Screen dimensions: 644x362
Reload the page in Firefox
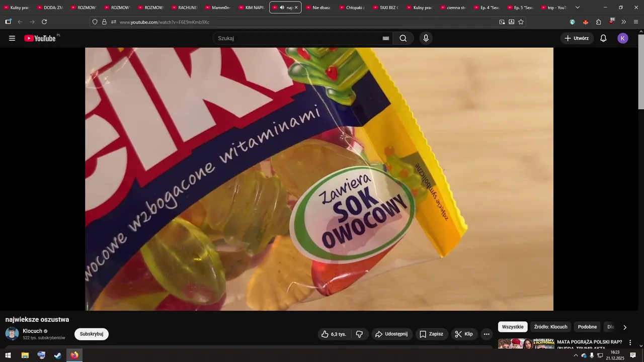click(44, 22)
